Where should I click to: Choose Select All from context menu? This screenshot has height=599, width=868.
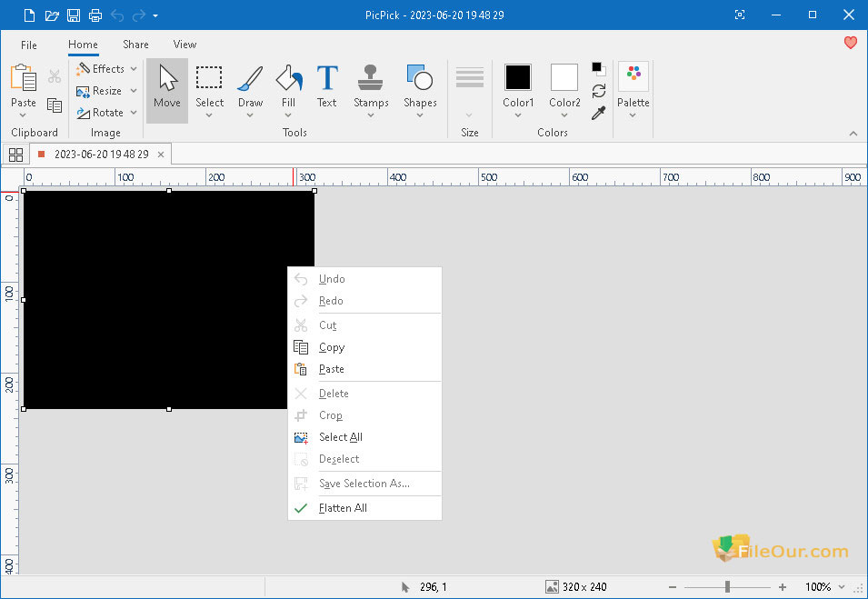pyautogui.click(x=341, y=437)
